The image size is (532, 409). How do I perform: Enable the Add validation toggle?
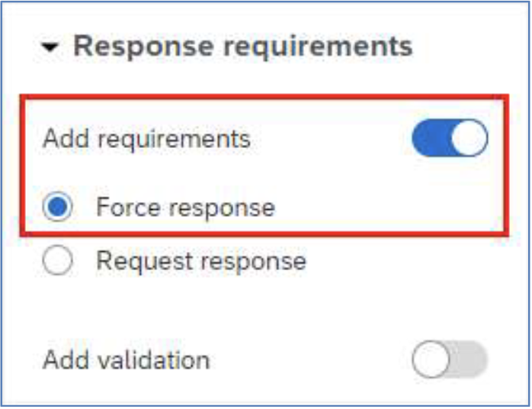coord(450,359)
